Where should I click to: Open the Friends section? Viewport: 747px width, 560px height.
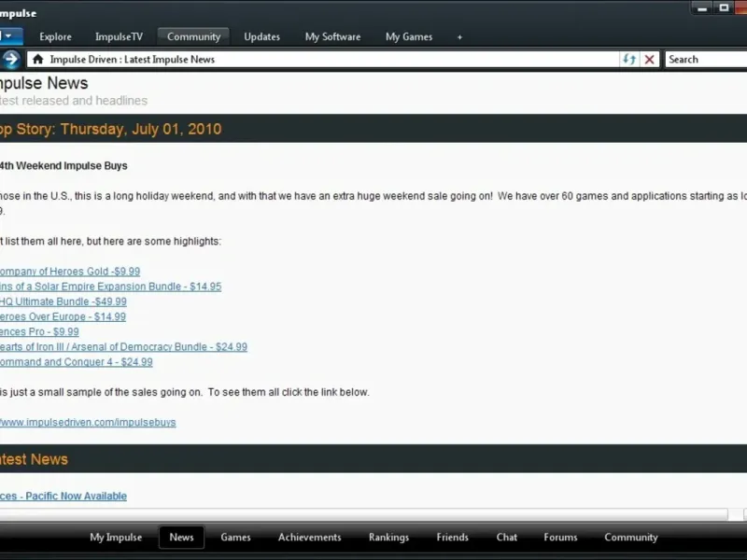453,538
